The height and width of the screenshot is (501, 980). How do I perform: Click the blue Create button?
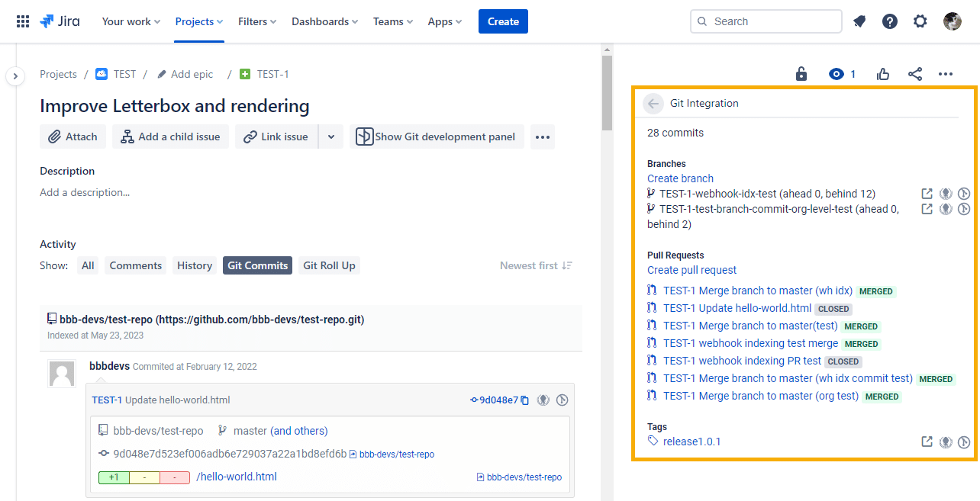(x=503, y=21)
